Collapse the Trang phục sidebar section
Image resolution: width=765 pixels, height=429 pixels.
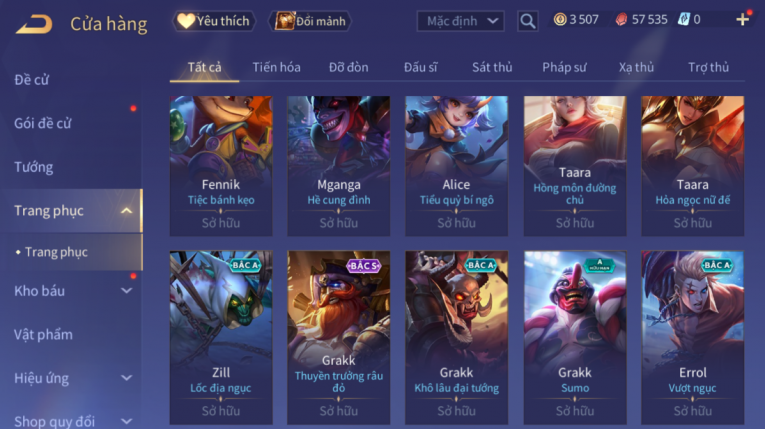coord(126,211)
